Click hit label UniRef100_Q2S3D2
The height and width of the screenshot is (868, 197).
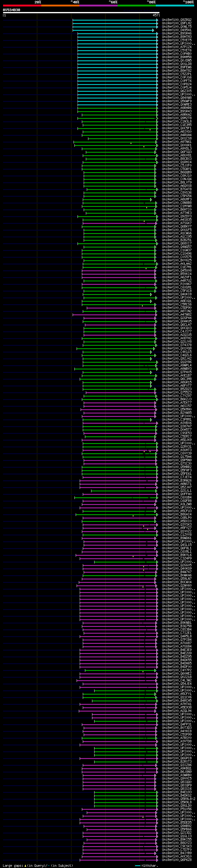click(x=177, y=833)
